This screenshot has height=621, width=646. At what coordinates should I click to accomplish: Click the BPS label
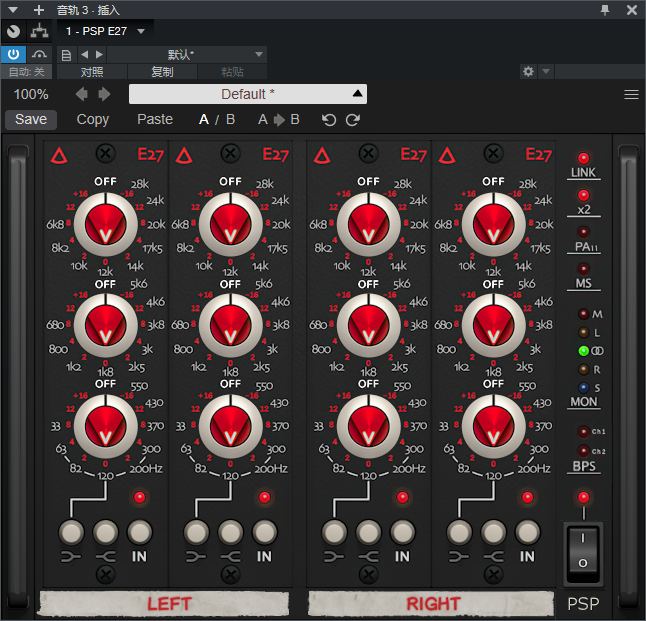pyautogui.click(x=584, y=466)
